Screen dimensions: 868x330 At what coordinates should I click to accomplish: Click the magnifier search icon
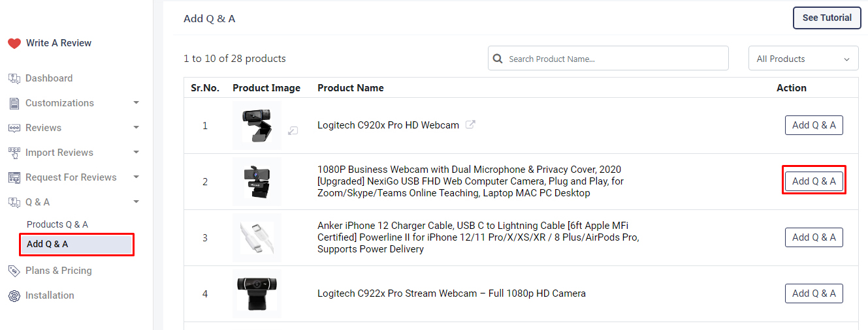[x=498, y=59]
